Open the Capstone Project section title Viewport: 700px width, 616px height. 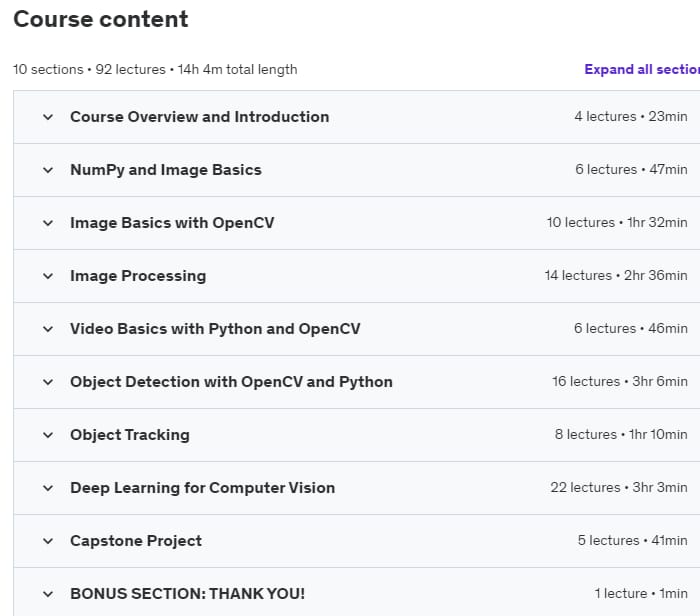coord(136,541)
